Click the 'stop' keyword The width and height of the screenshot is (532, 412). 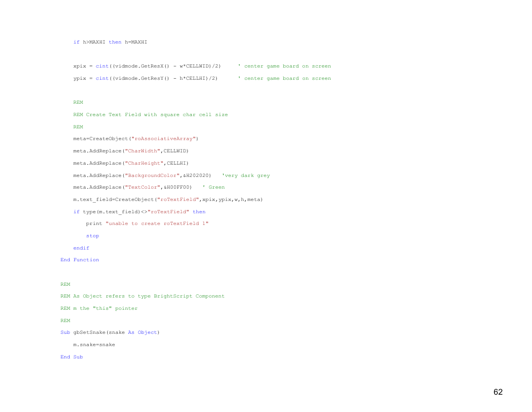coord(92,236)
